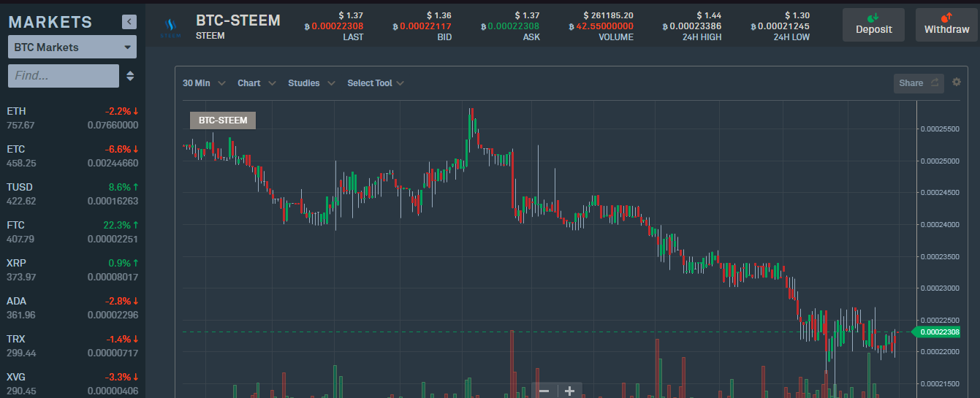980x398 pixels.
Task: Open the Chart type dropdown
Action: point(257,83)
